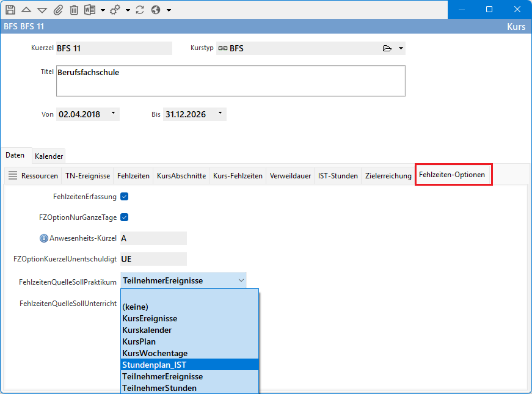Go to next record with down arrow
Screen dimensions: 532x394
[42, 10]
